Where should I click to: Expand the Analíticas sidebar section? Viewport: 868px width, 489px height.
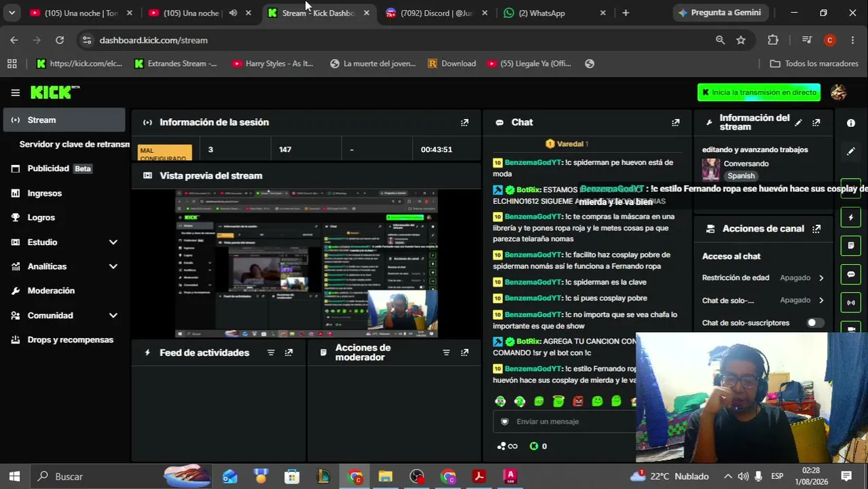click(x=113, y=266)
